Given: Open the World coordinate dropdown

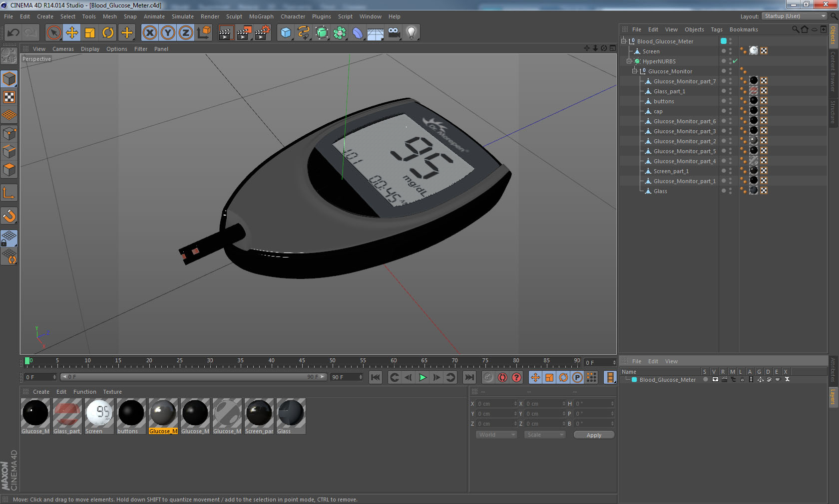Looking at the screenshot, I should tap(496, 435).
